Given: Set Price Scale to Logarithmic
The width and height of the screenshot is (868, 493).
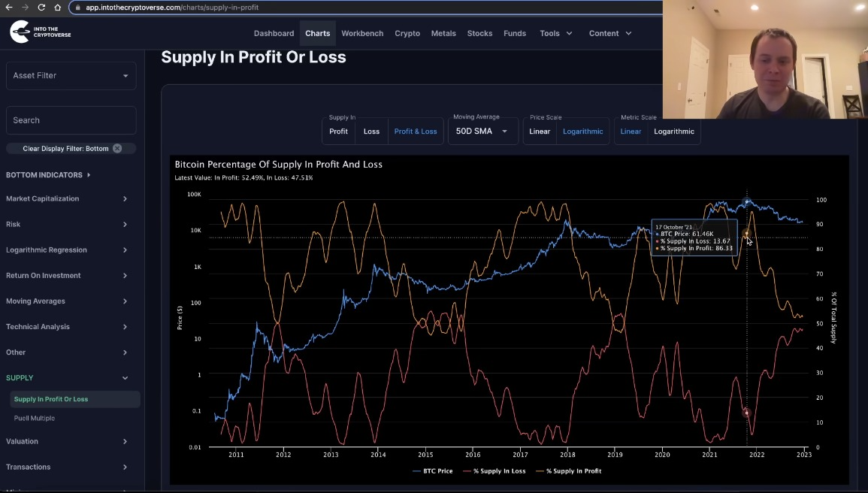Looking at the screenshot, I should pyautogui.click(x=583, y=132).
